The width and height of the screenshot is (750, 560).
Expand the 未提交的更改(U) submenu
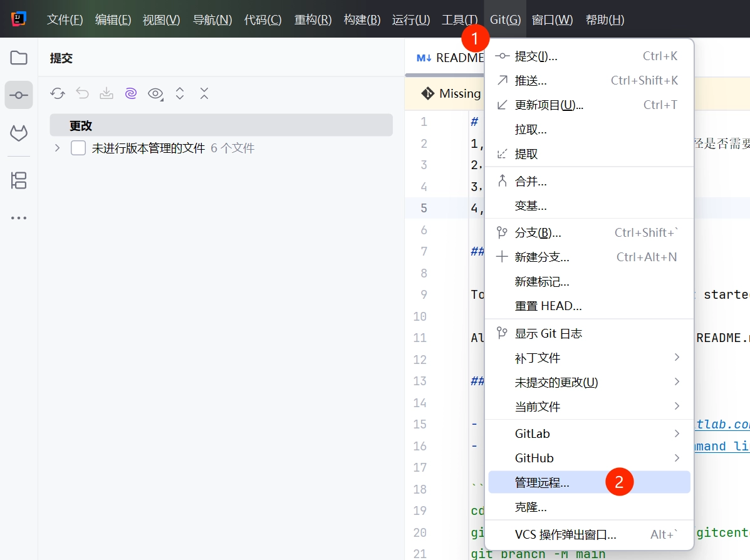coord(589,382)
